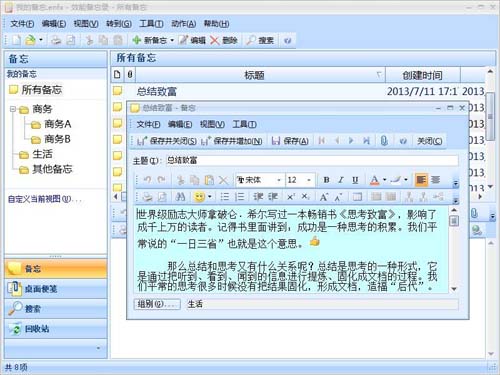Image resolution: width=500 pixels, height=375 pixels.
Task: Open the 视图(V) menu in note window
Action: pyautogui.click(x=212, y=124)
